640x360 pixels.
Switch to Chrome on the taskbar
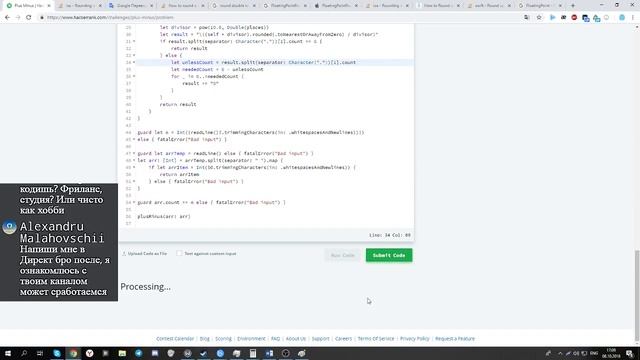click(73, 353)
